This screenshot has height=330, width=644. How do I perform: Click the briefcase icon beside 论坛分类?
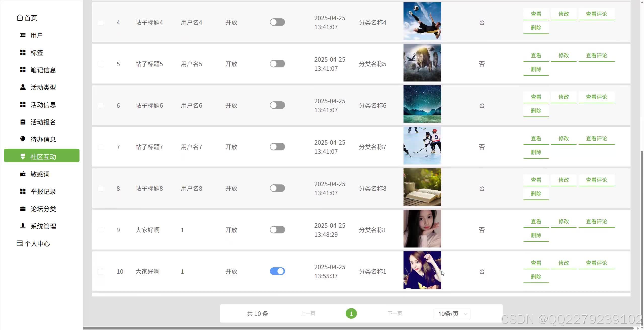[23, 209]
